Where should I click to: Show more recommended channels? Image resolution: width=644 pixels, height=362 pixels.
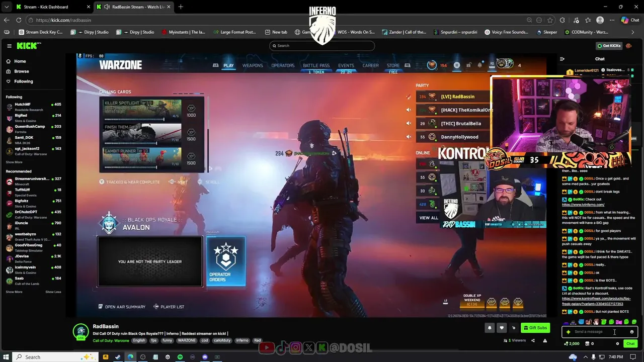click(x=14, y=292)
